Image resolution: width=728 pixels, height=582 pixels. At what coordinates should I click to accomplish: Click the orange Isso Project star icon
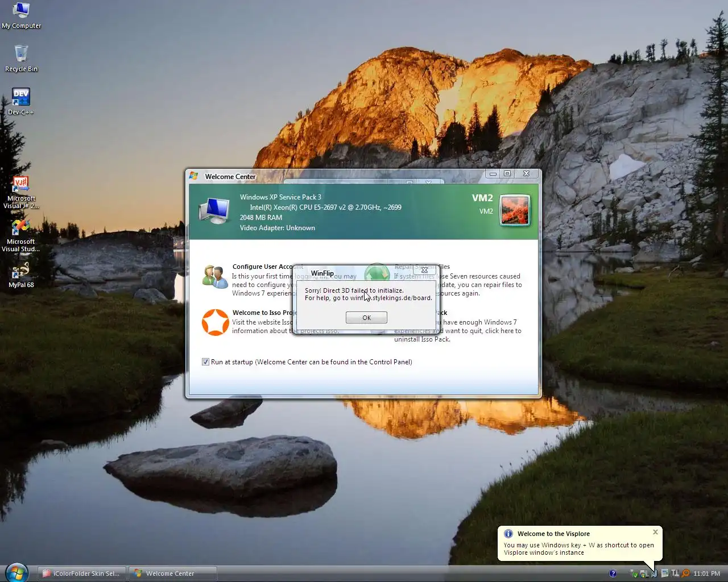click(x=216, y=322)
